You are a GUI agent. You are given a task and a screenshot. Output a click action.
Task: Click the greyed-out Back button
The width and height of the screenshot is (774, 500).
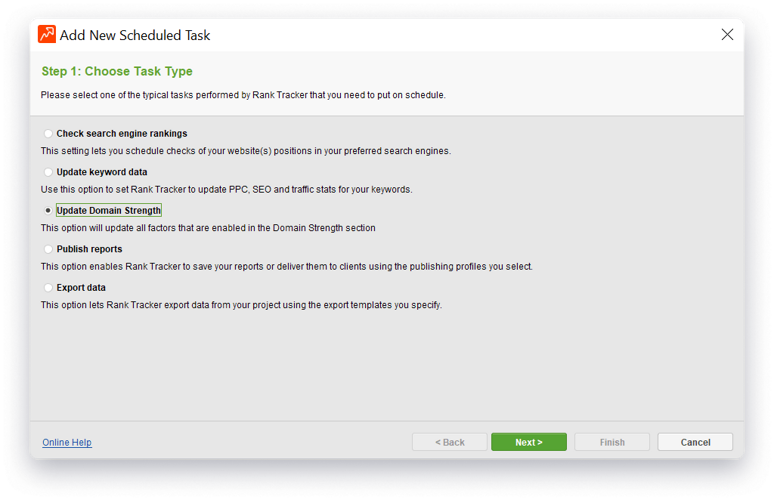[449, 442]
